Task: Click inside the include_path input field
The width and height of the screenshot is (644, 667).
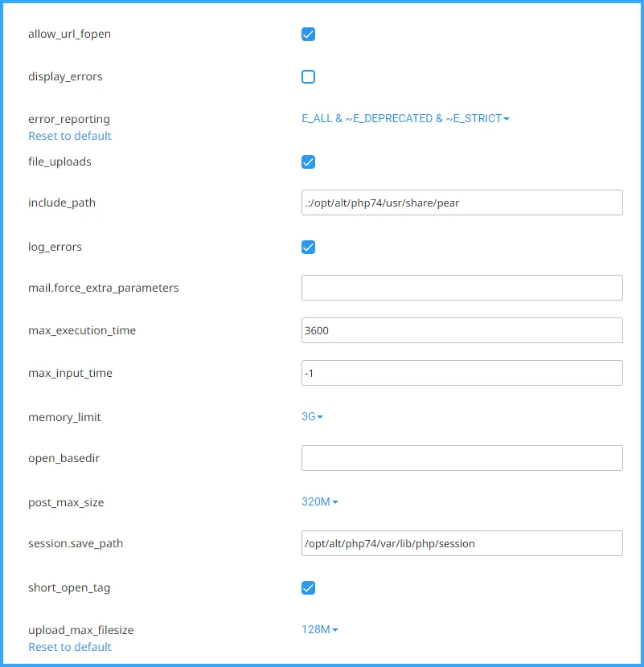Action: (x=462, y=203)
